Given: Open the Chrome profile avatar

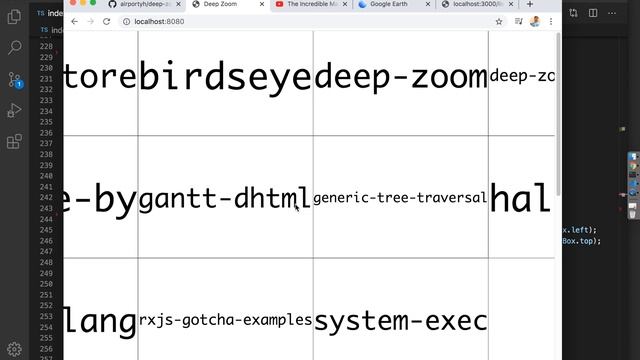Looking at the screenshot, I should pos(535,21).
